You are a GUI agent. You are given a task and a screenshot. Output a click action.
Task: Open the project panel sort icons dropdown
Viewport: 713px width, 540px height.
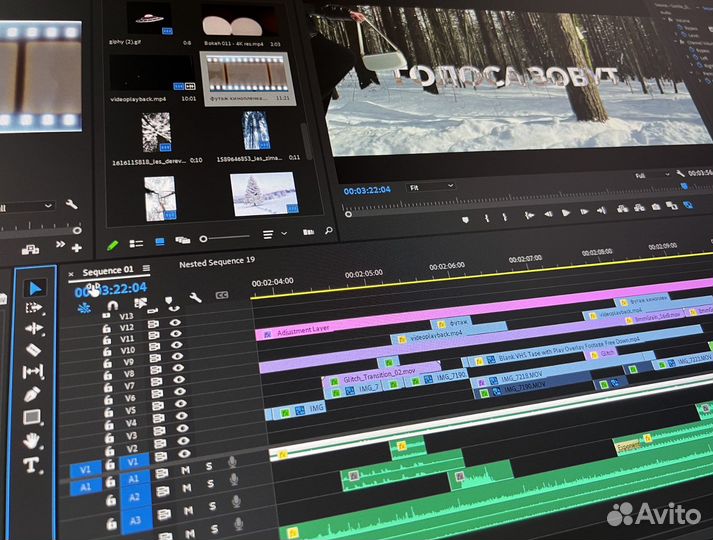[271, 235]
